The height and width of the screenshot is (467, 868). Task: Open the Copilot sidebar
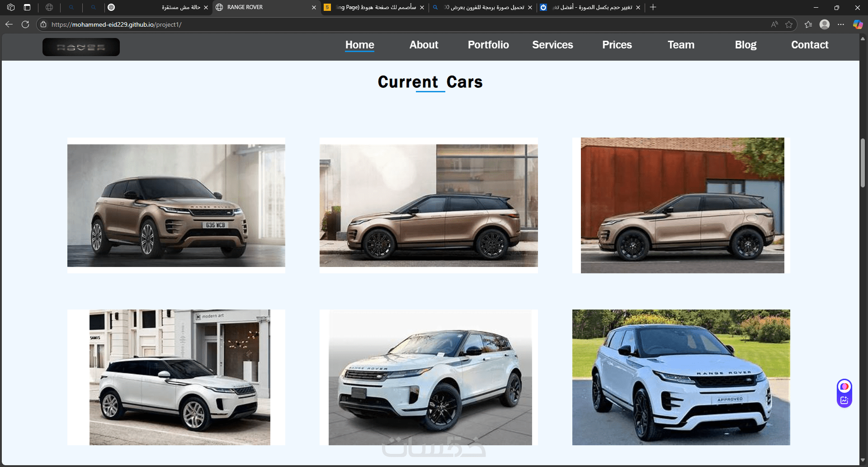(858, 24)
